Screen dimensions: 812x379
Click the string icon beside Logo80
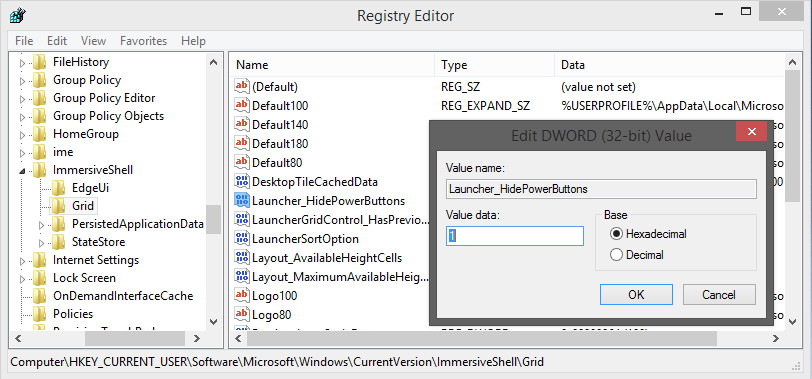[x=242, y=314]
